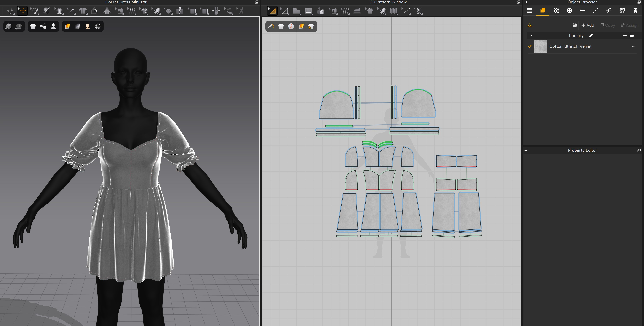The height and width of the screenshot is (326, 644).
Task: Click the Add button to create new fabric
Action: click(x=588, y=25)
